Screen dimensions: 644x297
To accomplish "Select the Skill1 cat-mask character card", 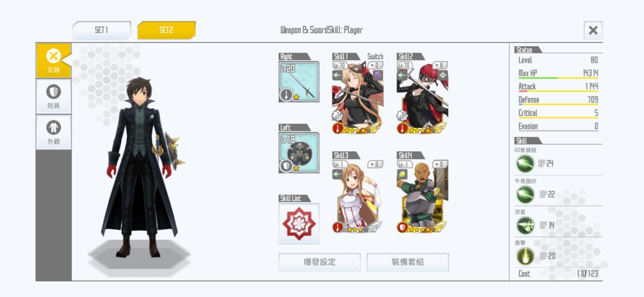I will pos(358,97).
